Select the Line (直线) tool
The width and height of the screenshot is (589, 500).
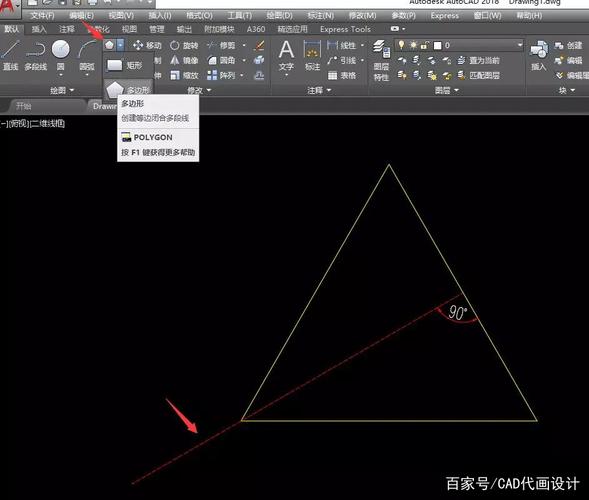point(10,56)
